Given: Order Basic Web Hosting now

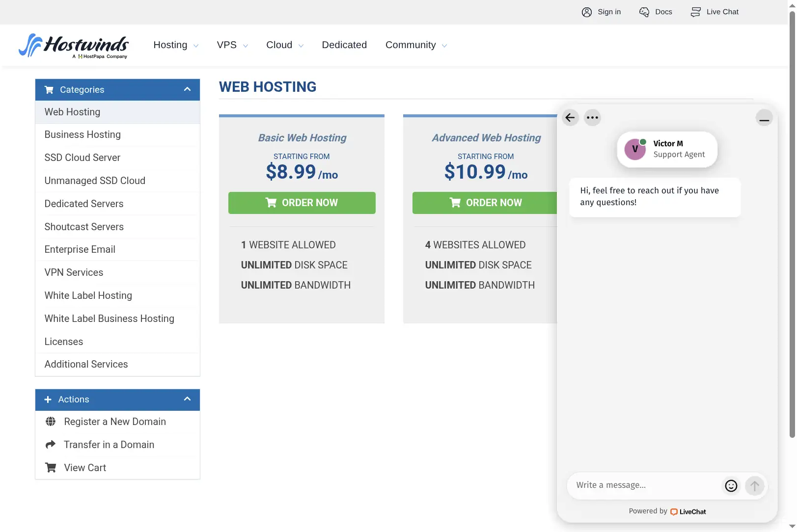Looking at the screenshot, I should pyautogui.click(x=302, y=203).
